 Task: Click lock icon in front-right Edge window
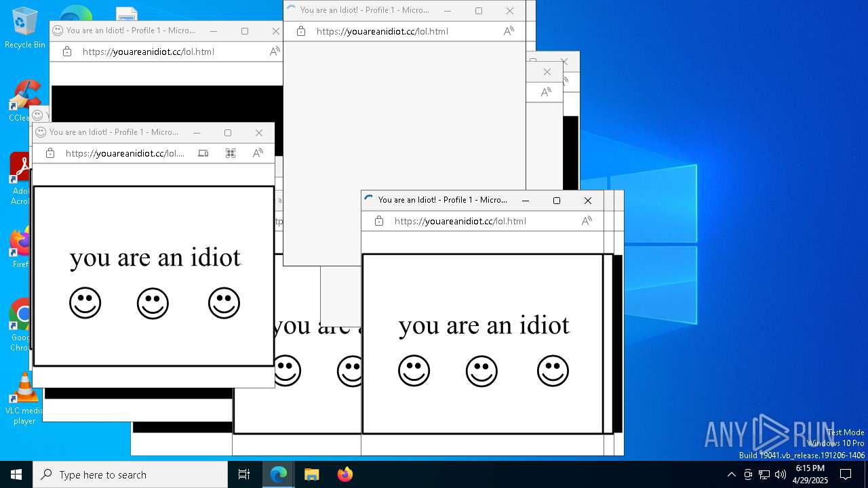[379, 221]
